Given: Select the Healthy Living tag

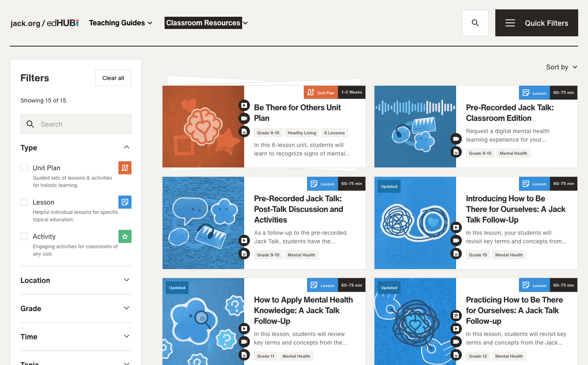Looking at the screenshot, I should coord(302,133).
